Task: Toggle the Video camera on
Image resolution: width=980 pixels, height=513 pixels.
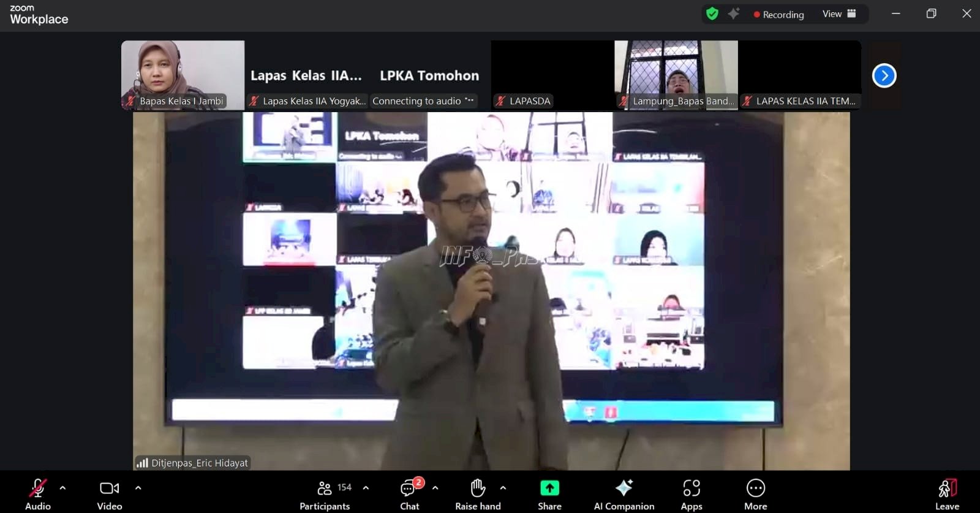Action: tap(110, 494)
